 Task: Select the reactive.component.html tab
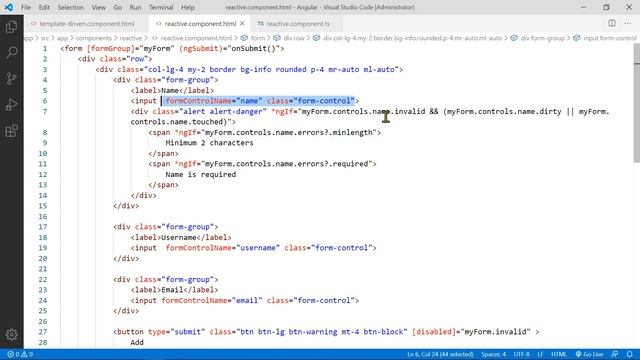pos(200,24)
